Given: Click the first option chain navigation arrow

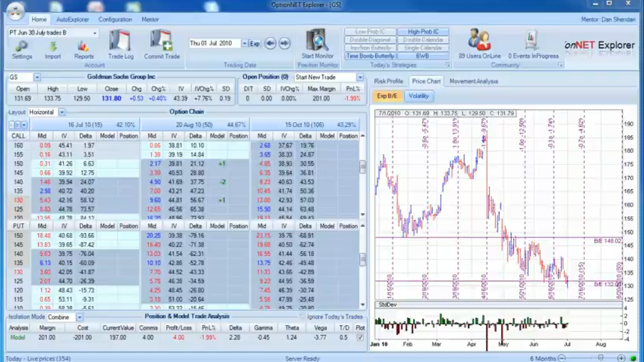Looking at the screenshot, I should (12, 125).
